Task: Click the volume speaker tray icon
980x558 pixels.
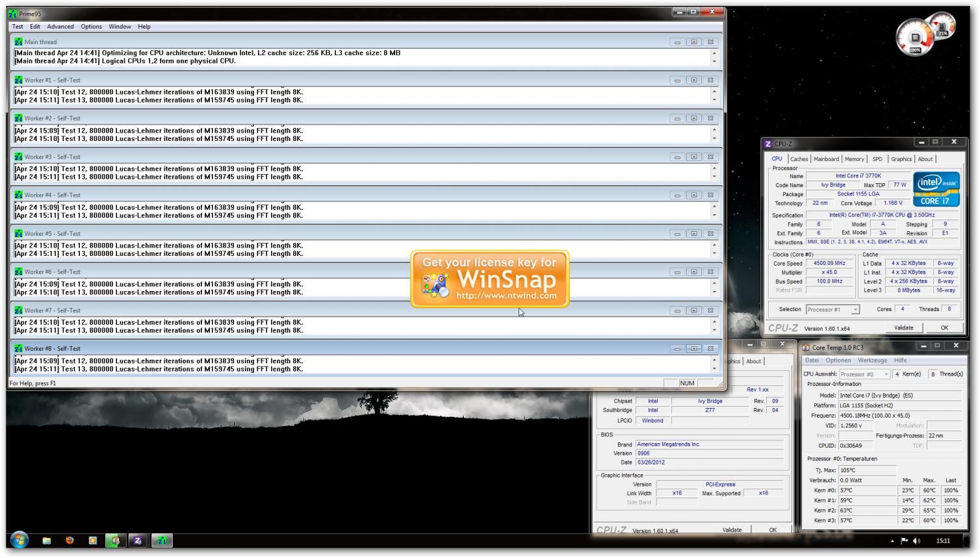Action: point(916,540)
